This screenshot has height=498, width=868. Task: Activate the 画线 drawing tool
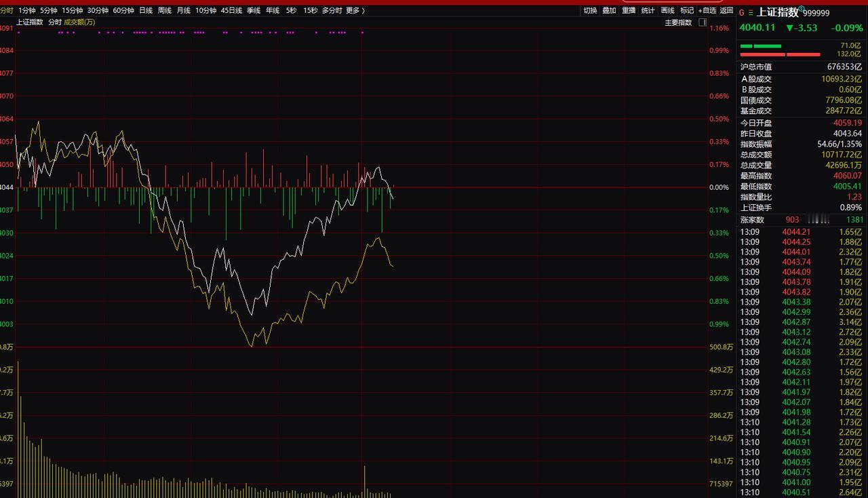(x=668, y=10)
